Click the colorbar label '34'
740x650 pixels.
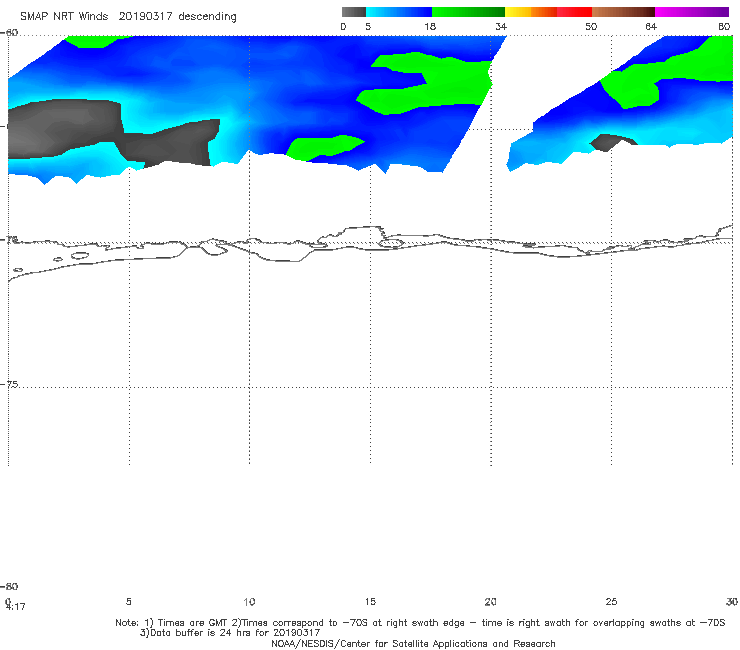click(x=501, y=26)
